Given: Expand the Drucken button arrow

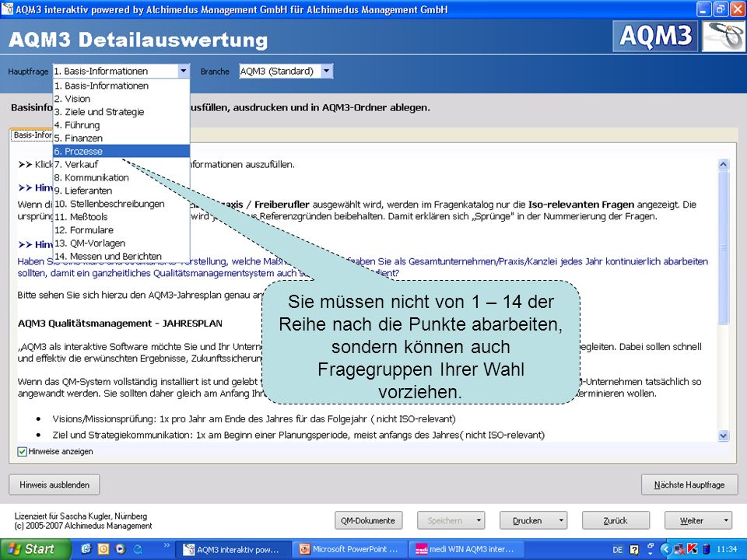Looking at the screenshot, I should click(561, 520).
